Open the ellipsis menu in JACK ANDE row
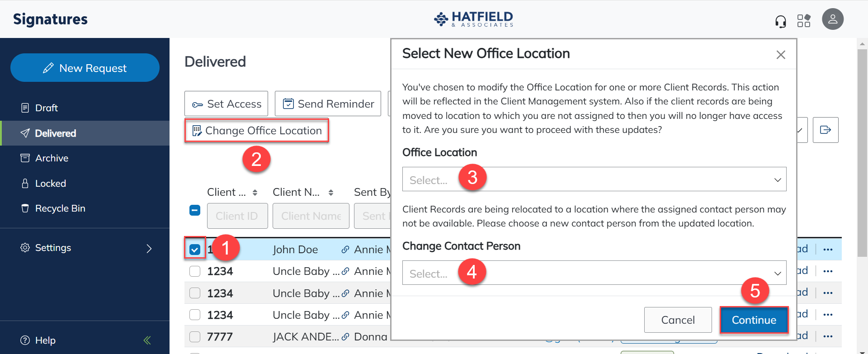 [828, 336]
